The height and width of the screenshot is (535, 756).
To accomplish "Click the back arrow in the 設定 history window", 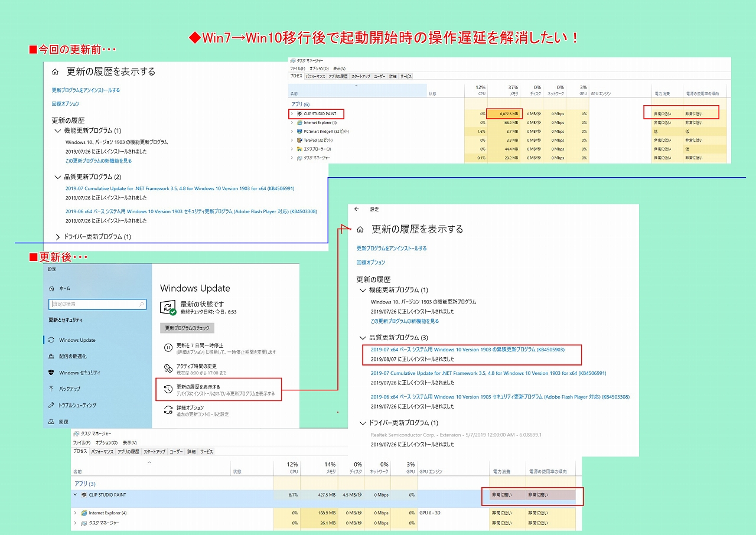I will click(357, 209).
